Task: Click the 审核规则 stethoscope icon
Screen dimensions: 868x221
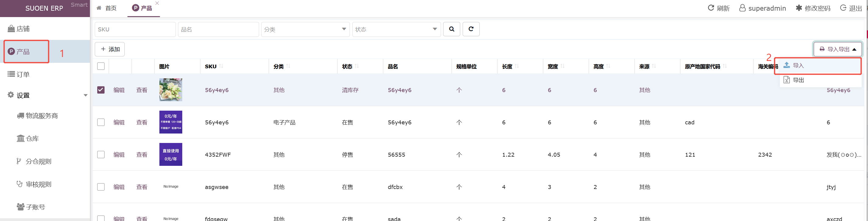Action: click(20, 184)
